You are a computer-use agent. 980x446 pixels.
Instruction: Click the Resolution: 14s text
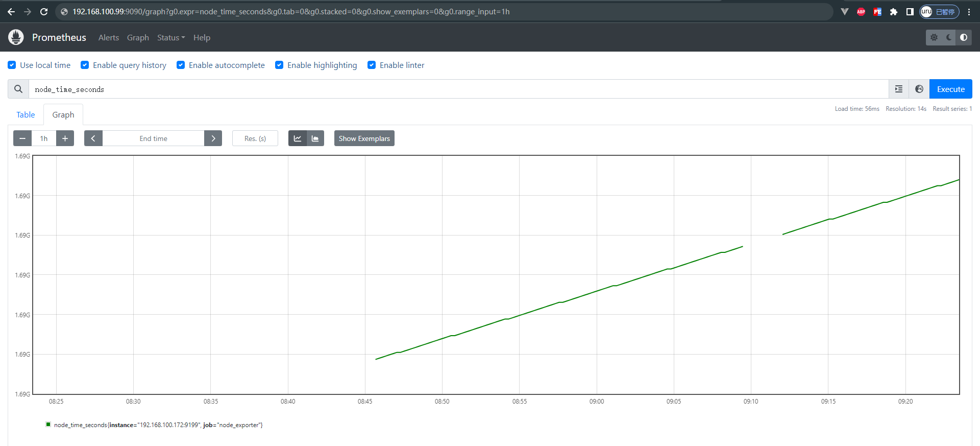(x=906, y=109)
